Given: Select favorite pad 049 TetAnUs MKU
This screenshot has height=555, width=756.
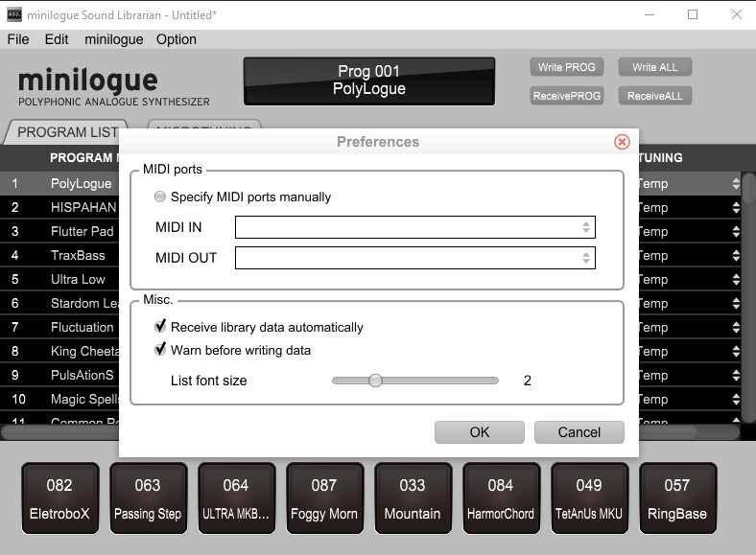Looking at the screenshot, I should pyautogui.click(x=589, y=498).
